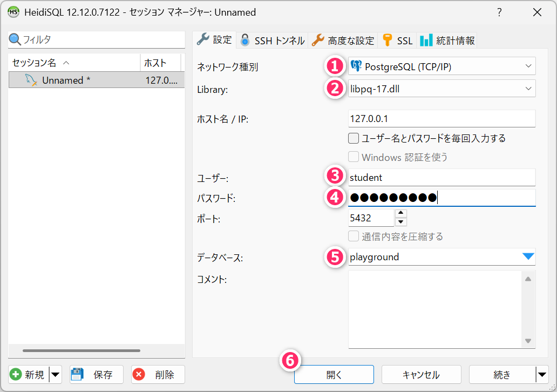Click the floppy disk 保存 icon
This screenshot has height=392, width=557.
point(78,375)
